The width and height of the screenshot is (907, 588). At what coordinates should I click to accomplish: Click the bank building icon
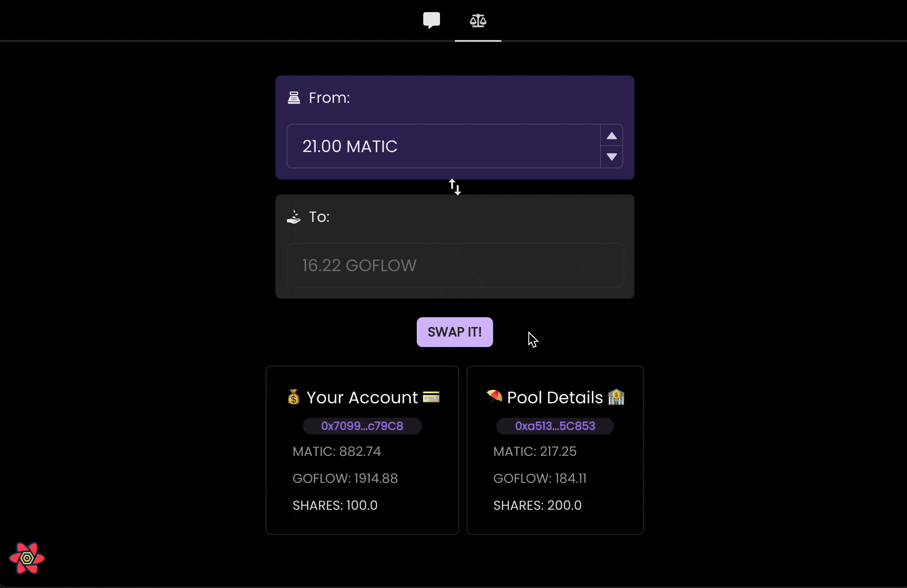616,397
